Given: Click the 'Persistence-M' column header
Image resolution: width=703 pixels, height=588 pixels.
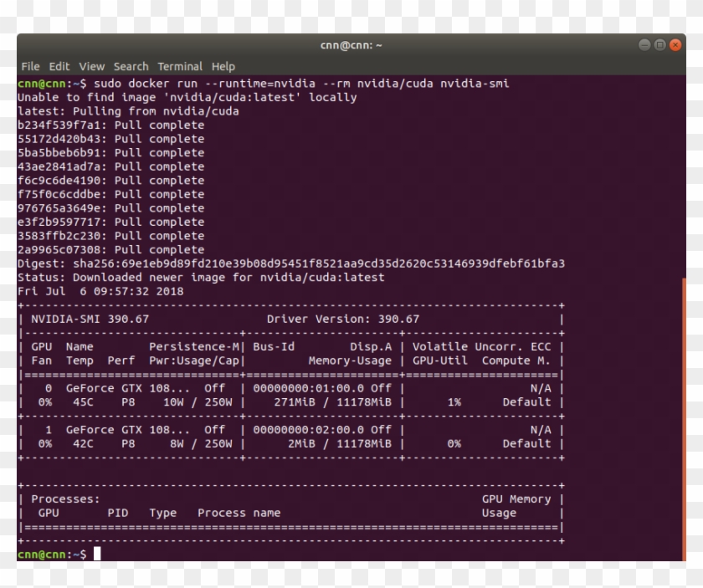Looking at the screenshot, I should click(x=194, y=347).
